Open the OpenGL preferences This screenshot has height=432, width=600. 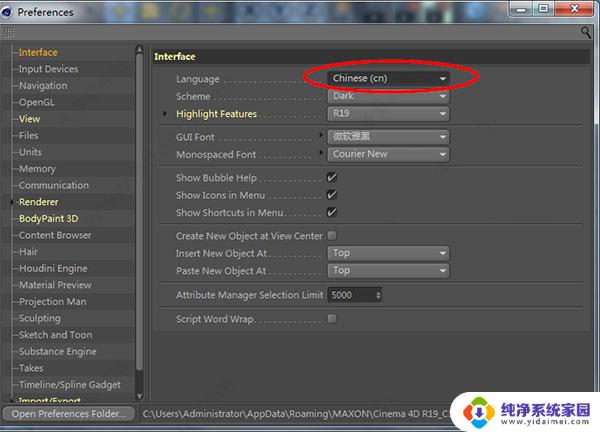(37, 103)
